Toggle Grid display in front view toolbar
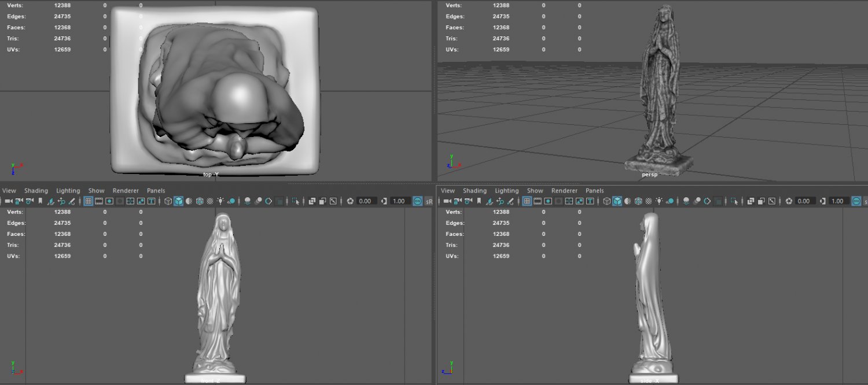Image resolution: width=868 pixels, height=385 pixels. pyautogui.click(x=89, y=201)
